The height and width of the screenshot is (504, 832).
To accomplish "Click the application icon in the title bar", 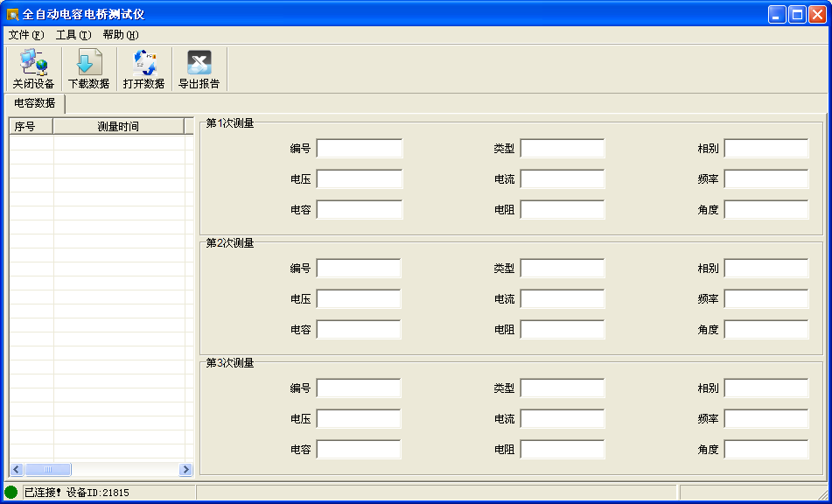I will [x=12, y=14].
